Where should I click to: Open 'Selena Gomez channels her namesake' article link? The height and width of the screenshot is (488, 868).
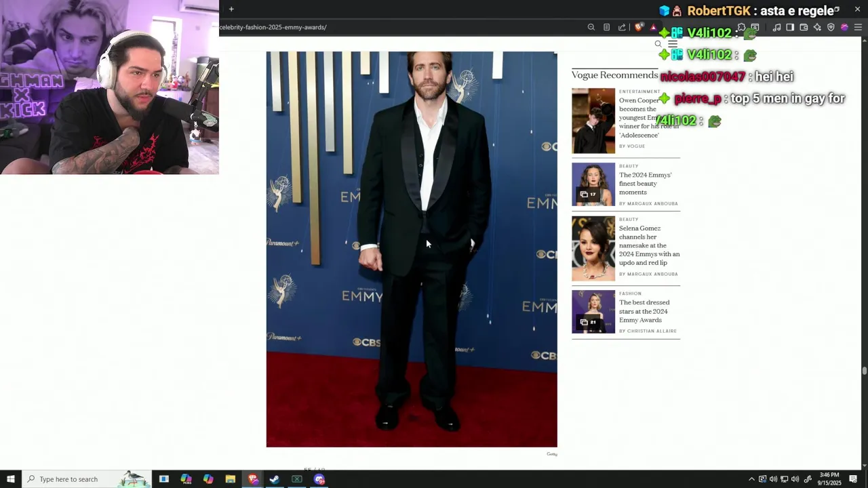pyautogui.click(x=649, y=245)
